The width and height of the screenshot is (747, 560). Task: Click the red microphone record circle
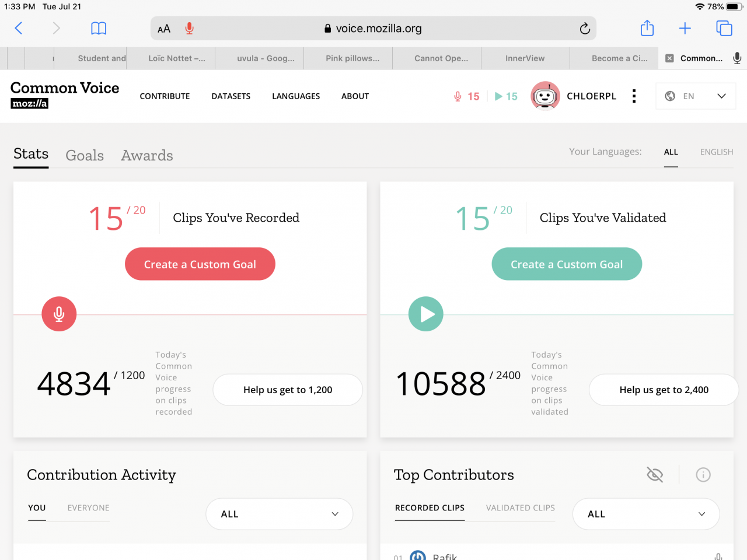(59, 314)
